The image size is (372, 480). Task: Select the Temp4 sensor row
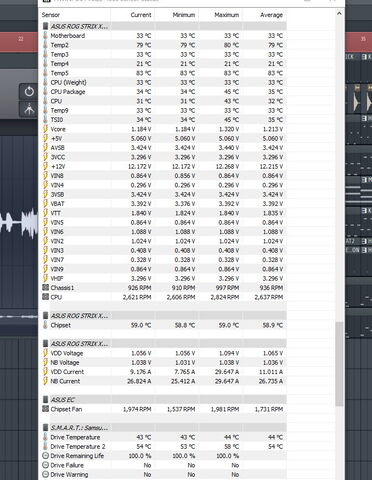coord(164,64)
